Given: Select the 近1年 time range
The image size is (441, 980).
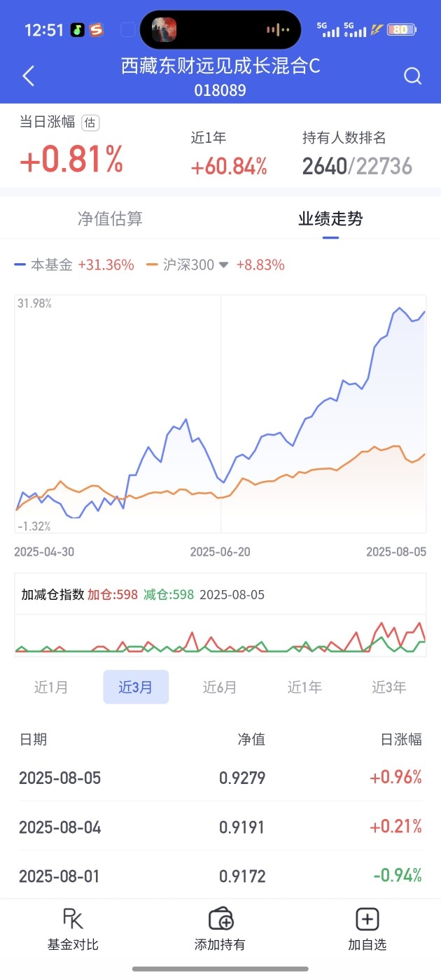Looking at the screenshot, I should click(304, 687).
